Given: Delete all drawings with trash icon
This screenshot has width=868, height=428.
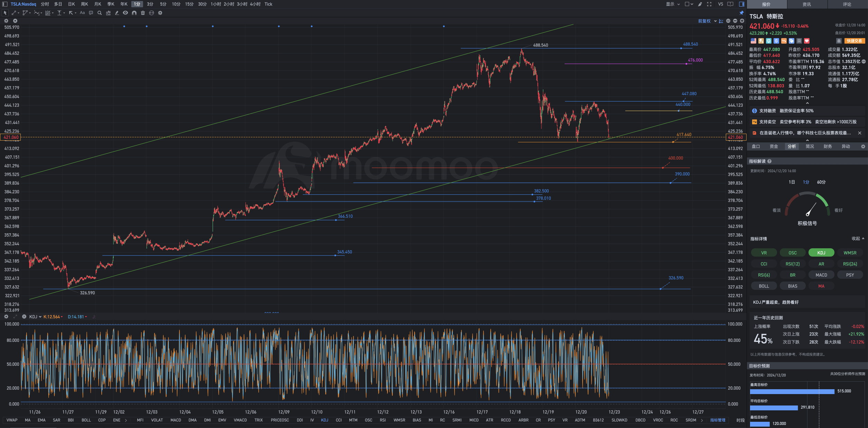Looking at the screenshot, I should click(x=143, y=13).
